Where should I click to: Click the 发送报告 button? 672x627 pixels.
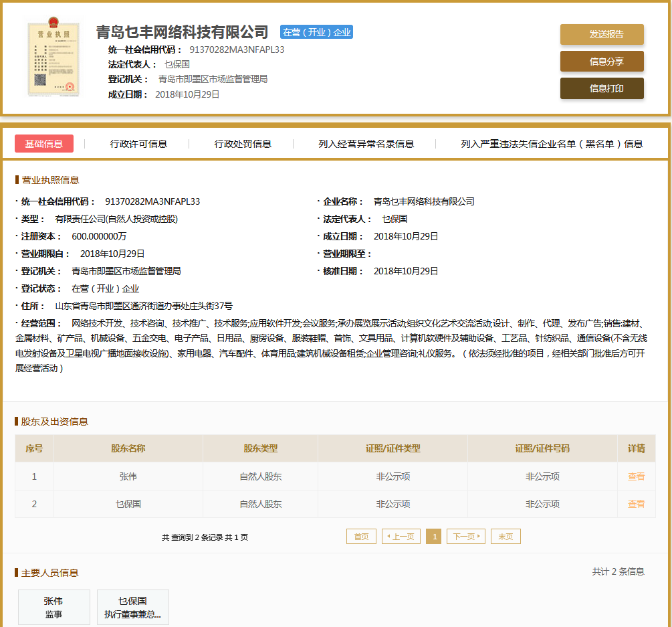602,35
